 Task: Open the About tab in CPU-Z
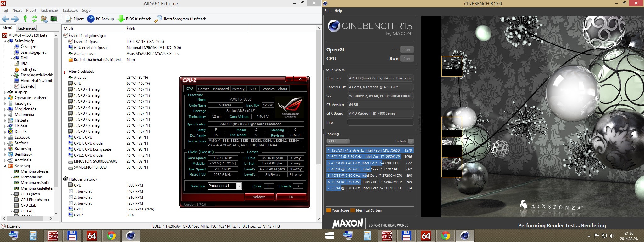[283, 89]
